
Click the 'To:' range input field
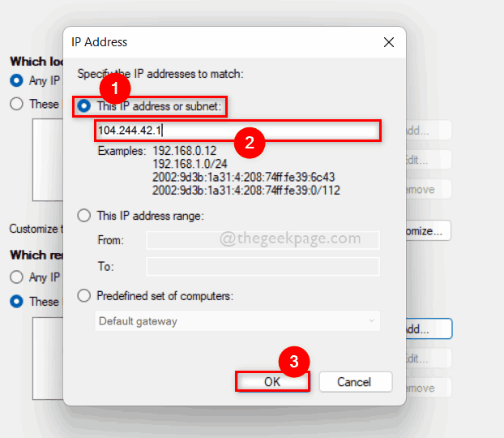pos(263,267)
